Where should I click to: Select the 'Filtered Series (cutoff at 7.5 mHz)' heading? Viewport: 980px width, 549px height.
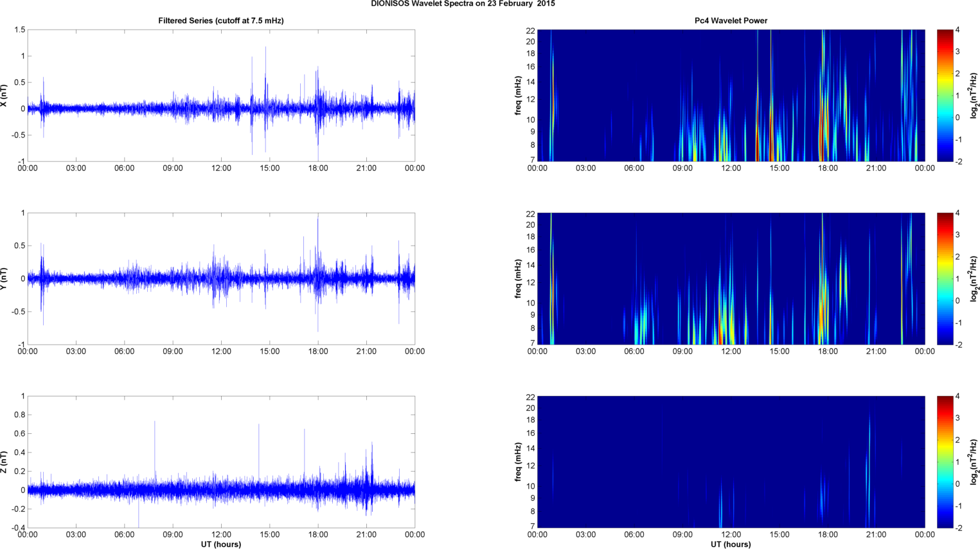pos(221,21)
